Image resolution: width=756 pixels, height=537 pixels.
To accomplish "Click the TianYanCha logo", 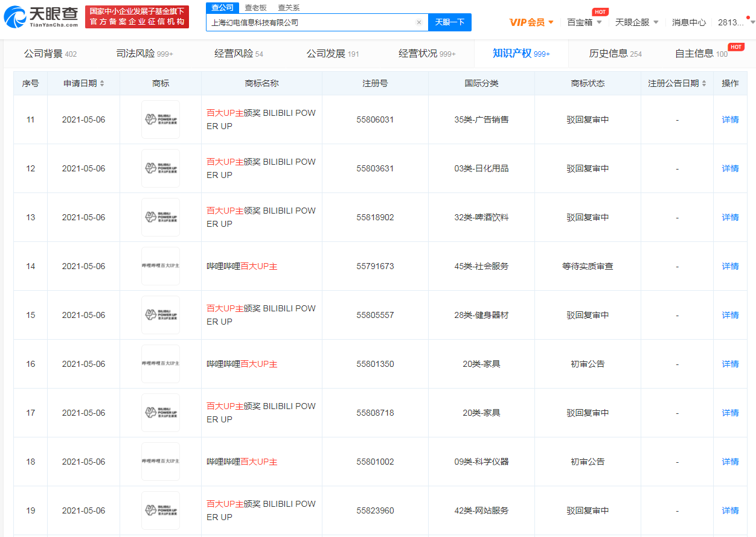I will pyautogui.click(x=41, y=17).
